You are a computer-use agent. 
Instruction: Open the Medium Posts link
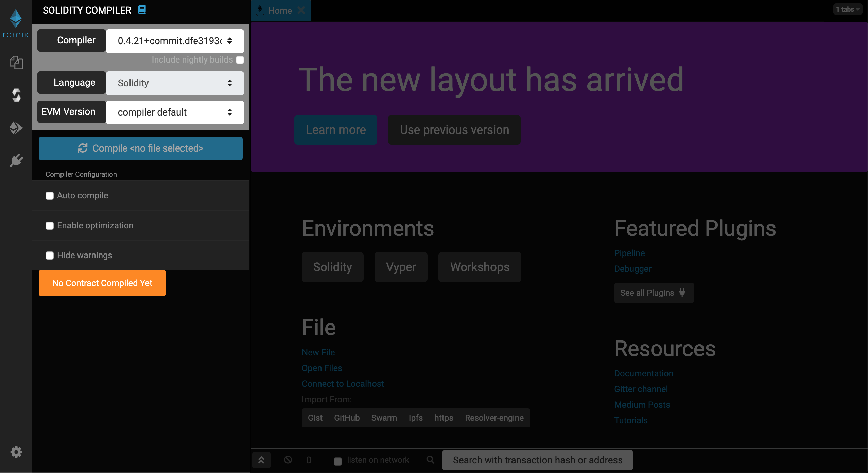tap(642, 405)
